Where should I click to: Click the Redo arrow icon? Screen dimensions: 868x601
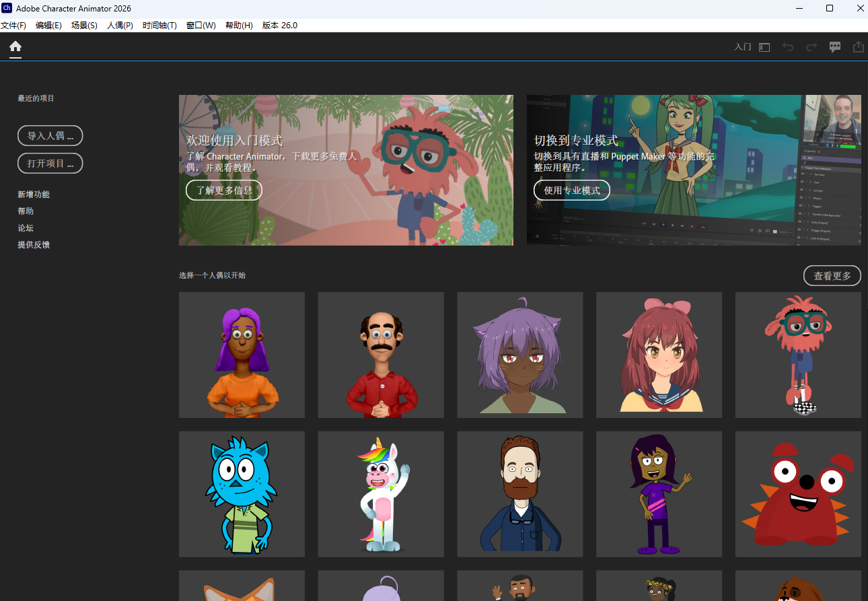(x=811, y=47)
